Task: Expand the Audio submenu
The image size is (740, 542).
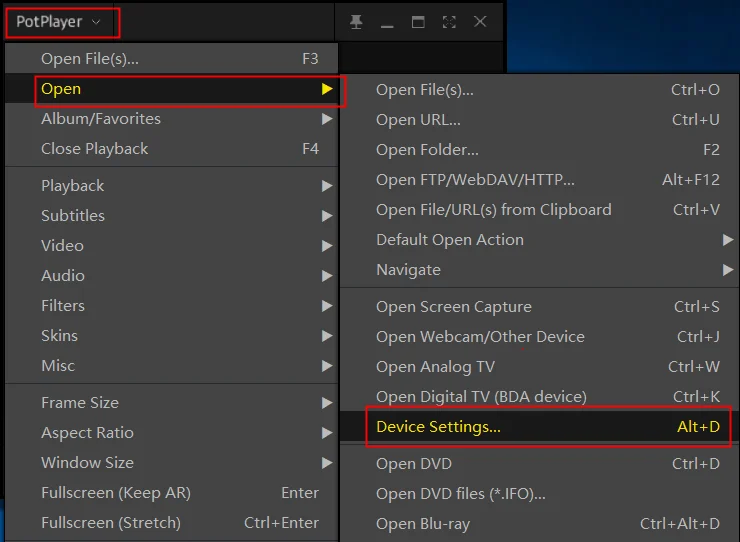Action: pyautogui.click(x=172, y=276)
